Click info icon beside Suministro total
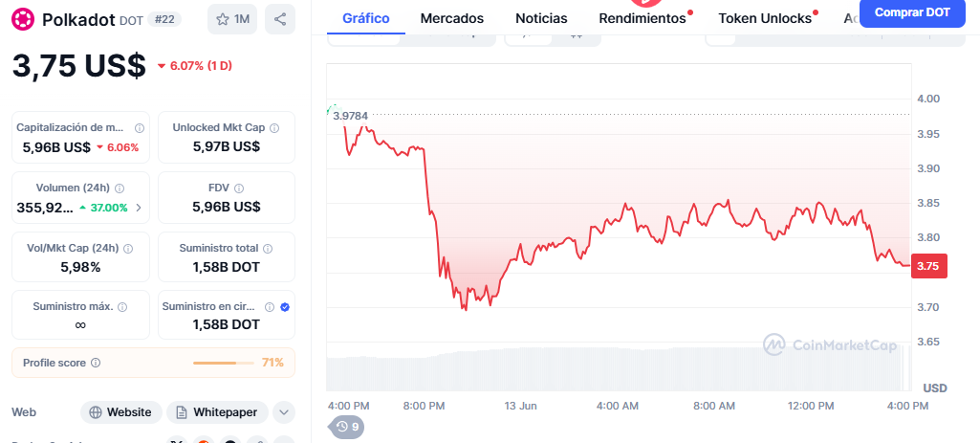Viewport: 980px width, 443px height. (x=268, y=249)
